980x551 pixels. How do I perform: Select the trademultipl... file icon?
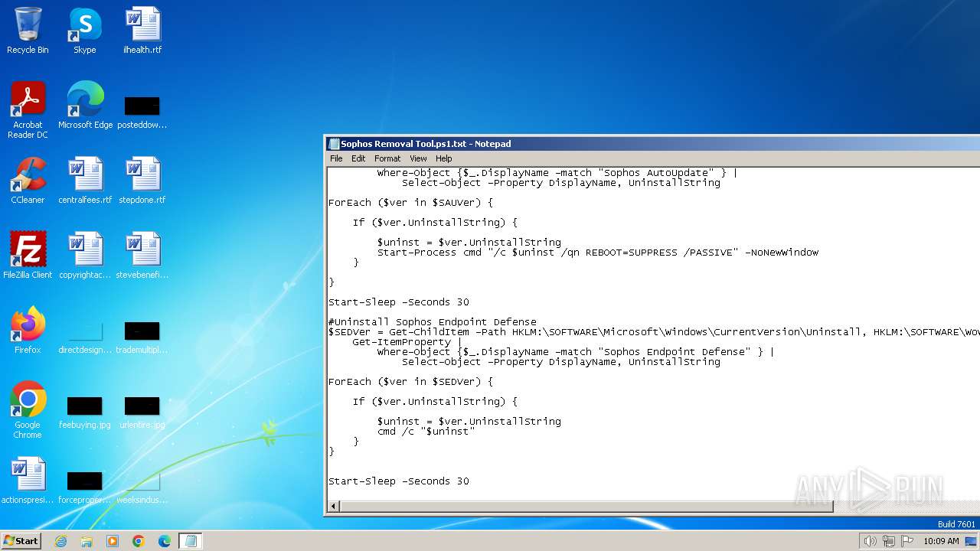pos(142,336)
